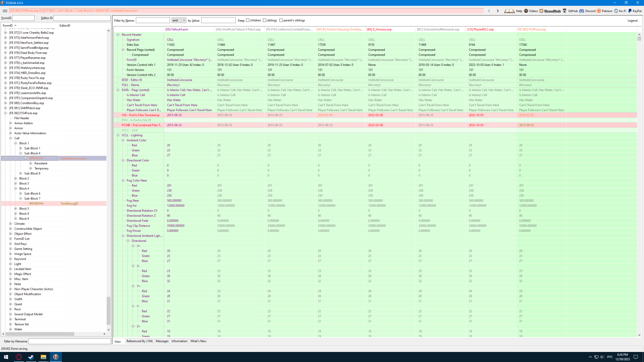644x362 pixels.
Task: Open the Discord icon link
Action: coord(582,11)
